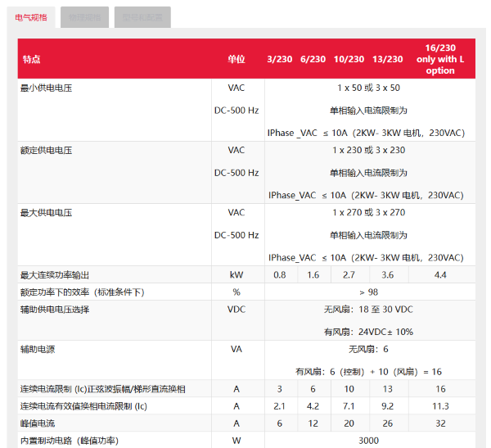This screenshot has height=448, width=491.
Task: Select value 32 in 峰值电流 row
Action: 440,423
